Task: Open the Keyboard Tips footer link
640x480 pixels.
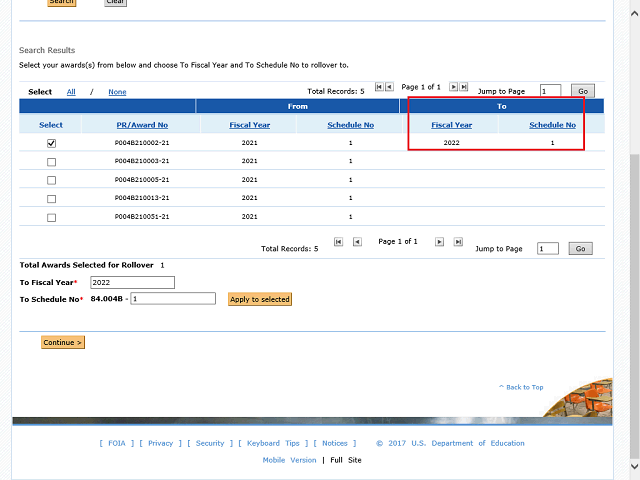Action: tap(272, 443)
